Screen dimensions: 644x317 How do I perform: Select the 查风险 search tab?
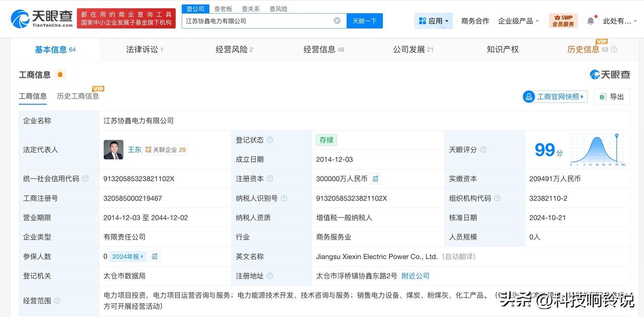point(278,9)
